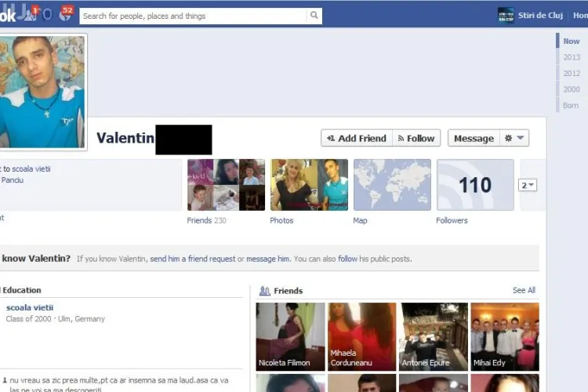
Task: Jump to Born on the timeline
Action: pyautogui.click(x=570, y=105)
